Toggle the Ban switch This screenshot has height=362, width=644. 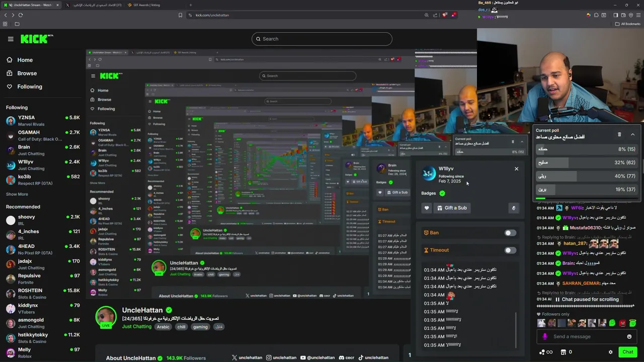click(x=510, y=233)
